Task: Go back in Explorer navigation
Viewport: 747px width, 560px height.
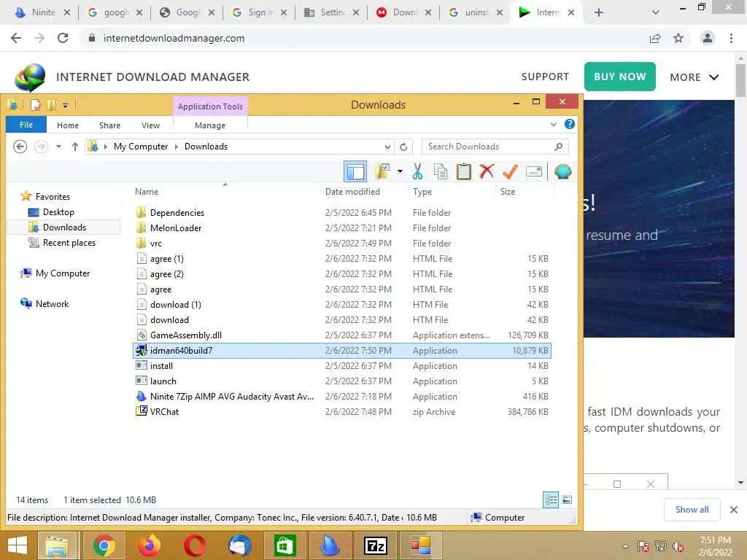Action: tap(20, 147)
